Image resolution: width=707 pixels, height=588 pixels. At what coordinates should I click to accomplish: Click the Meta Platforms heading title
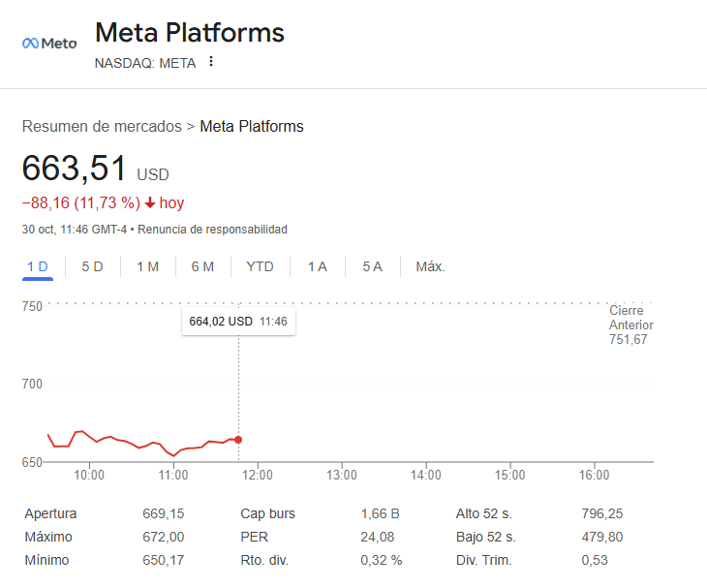(190, 33)
